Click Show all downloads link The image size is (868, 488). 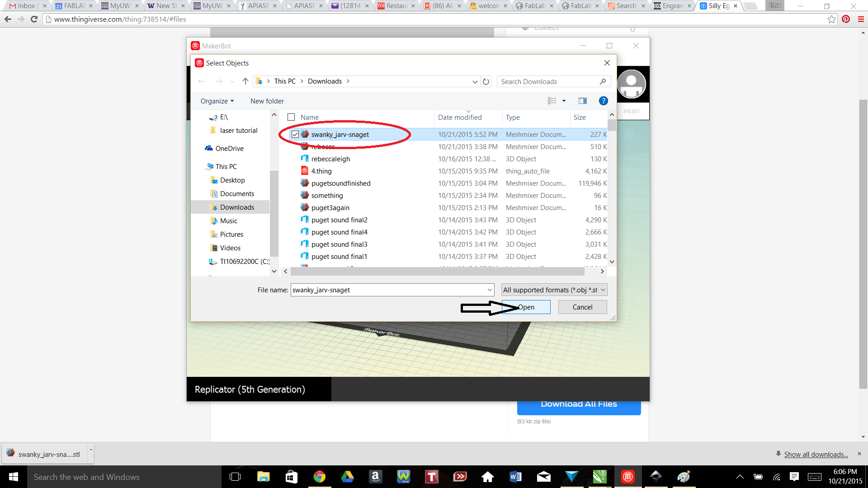tap(816, 454)
